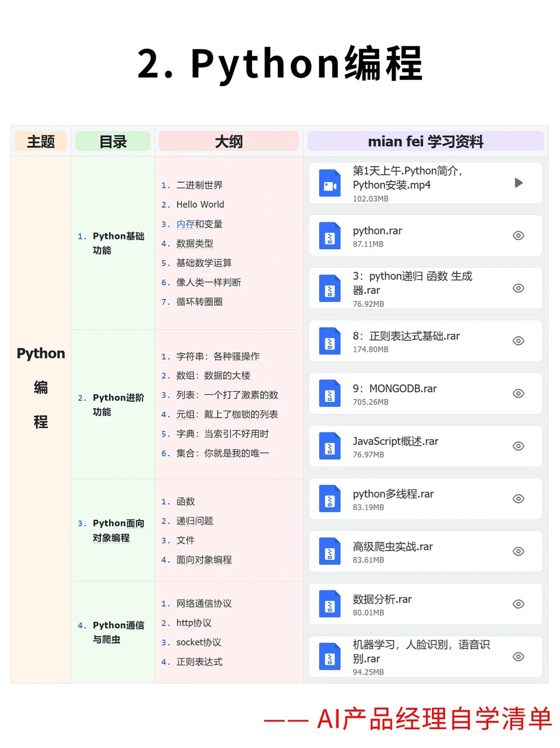Click the video file icon for Python简介 mp4
The image size is (560, 748).
330,183
